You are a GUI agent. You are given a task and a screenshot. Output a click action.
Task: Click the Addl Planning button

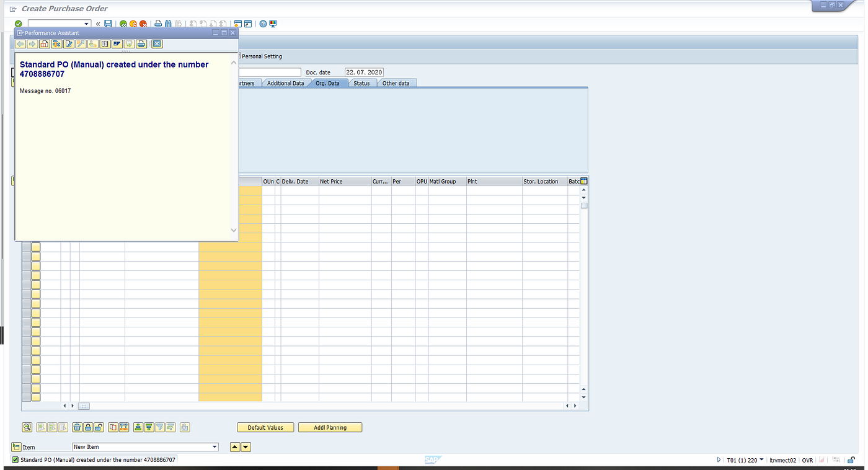tap(330, 427)
